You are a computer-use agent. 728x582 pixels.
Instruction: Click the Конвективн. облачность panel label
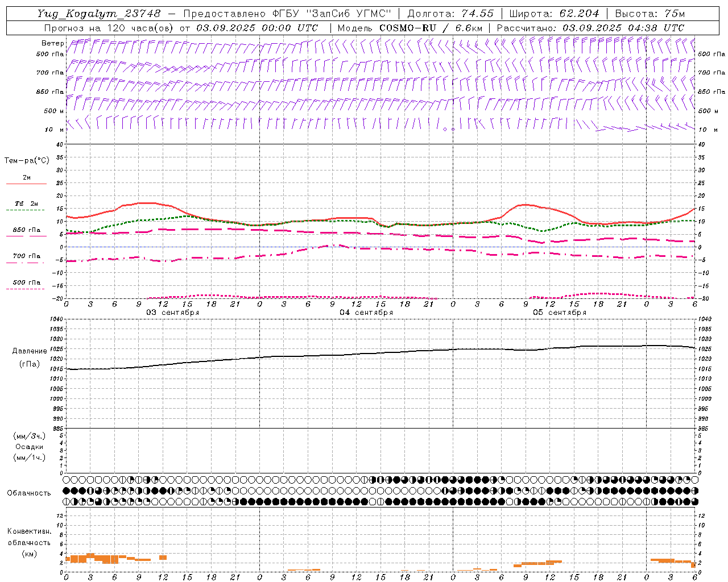click(x=29, y=537)
